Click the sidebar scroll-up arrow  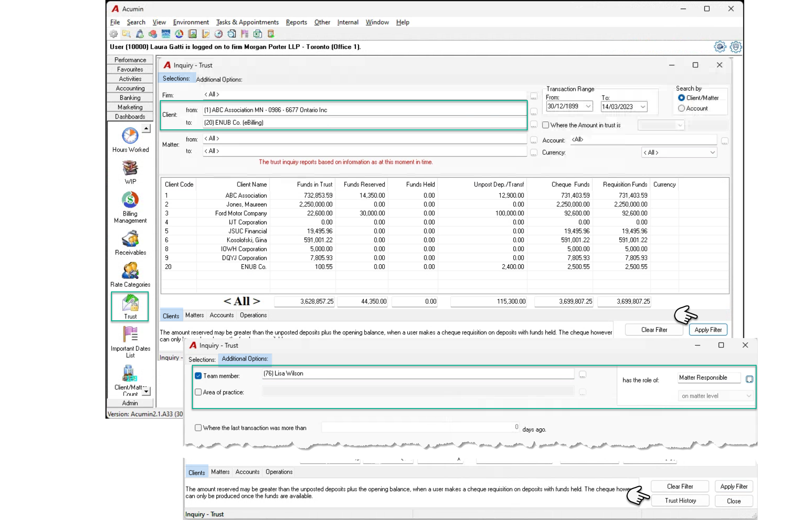click(146, 128)
